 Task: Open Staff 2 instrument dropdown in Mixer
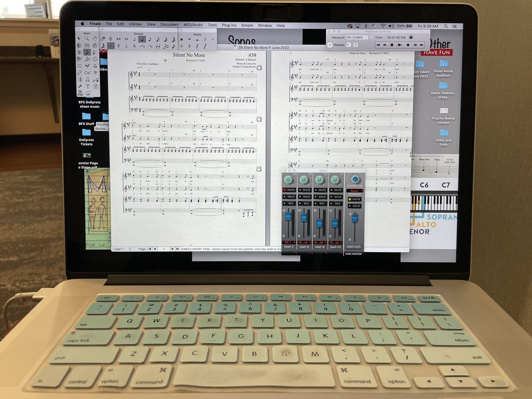tap(305, 243)
